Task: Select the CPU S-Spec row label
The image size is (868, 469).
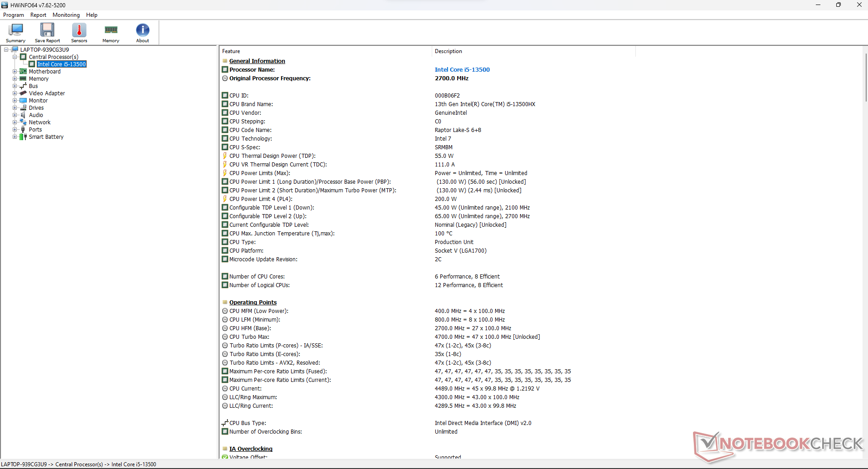Action: pos(245,147)
